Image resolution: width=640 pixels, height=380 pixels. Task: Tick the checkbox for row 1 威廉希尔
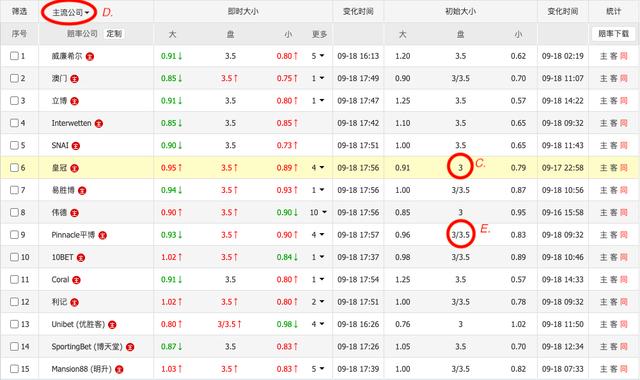pos(14,56)
